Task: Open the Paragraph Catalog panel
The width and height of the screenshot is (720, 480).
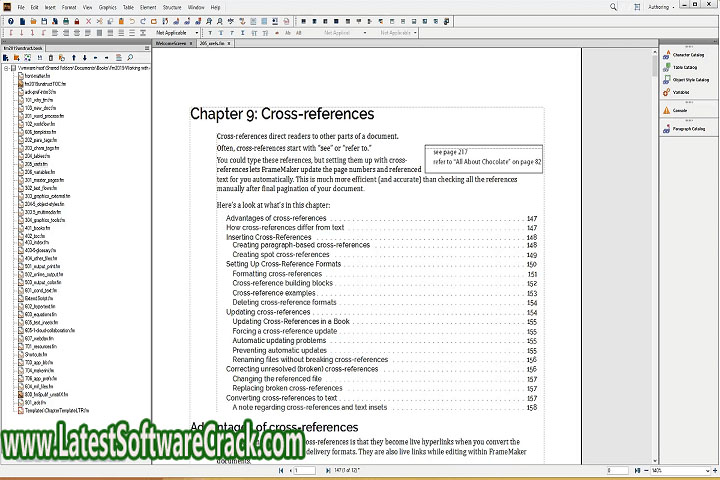Action: click(x=688, y=129)
